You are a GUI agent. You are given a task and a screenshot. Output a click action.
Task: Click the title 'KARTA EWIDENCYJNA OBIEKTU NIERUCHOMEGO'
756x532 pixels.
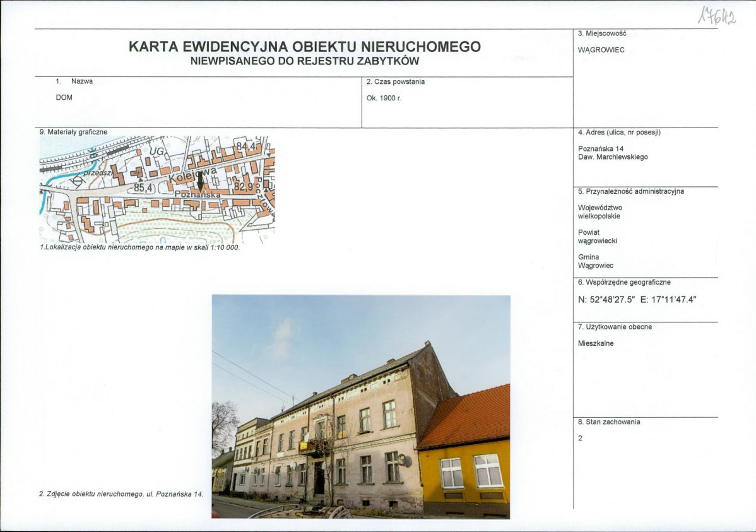pyautogui.click(x=305, y=47)
